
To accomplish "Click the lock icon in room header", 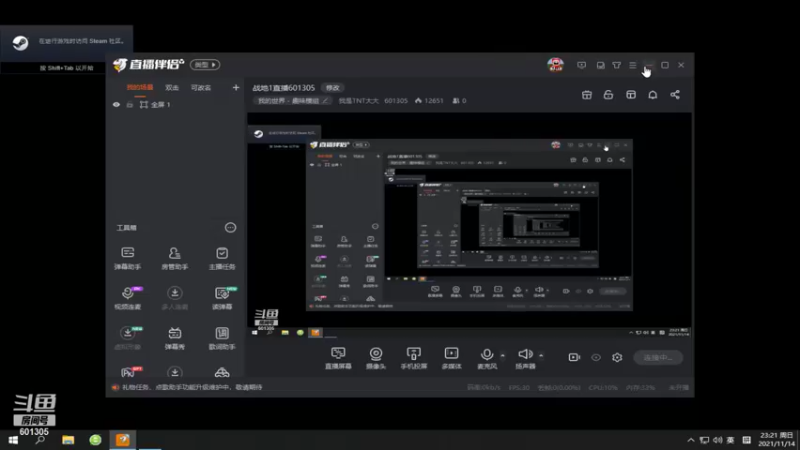I will tap(608, 95).
